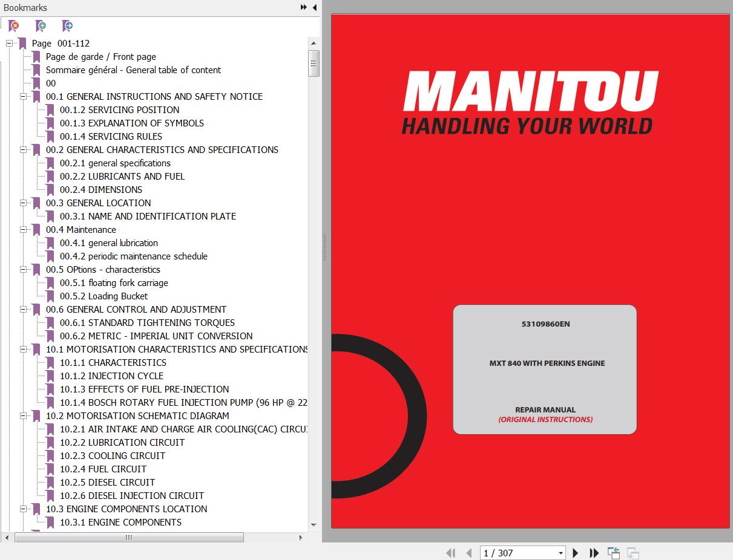Go to the next page
The height and width of the screenshot is (560, 733).
(x=576, y=553)
